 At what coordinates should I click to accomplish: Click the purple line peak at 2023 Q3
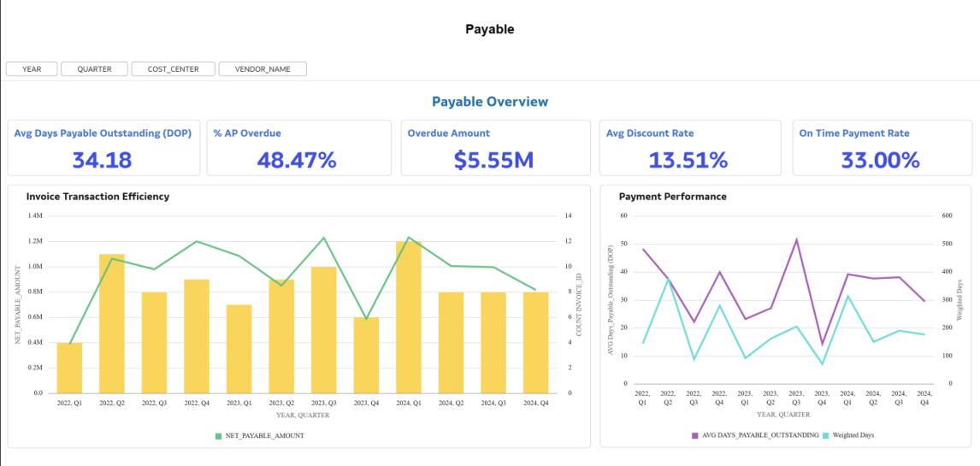796,239
